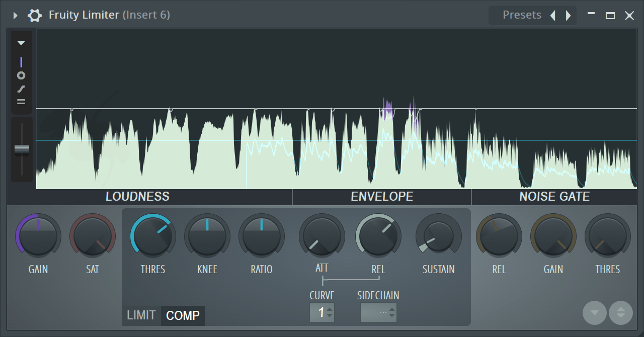Viewport: 644px width, 337px height.
Task: Open the Presets selector
Action: pyautogui.click(x=522, y=15)
